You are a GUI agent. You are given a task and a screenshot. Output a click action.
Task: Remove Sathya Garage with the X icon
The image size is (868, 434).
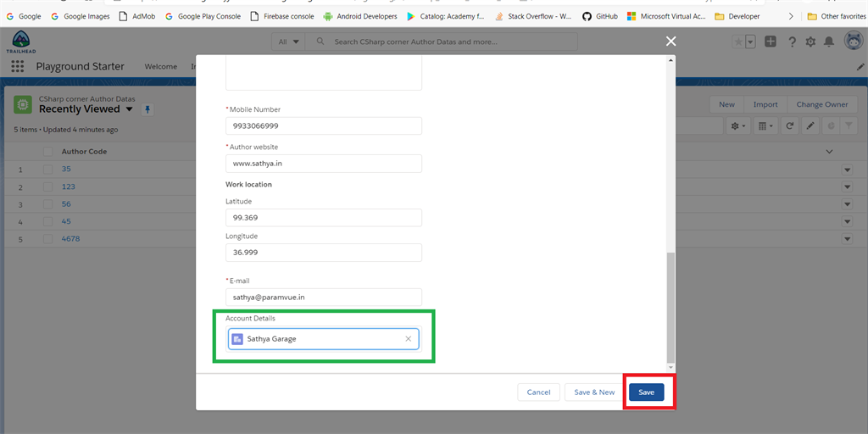409,339
